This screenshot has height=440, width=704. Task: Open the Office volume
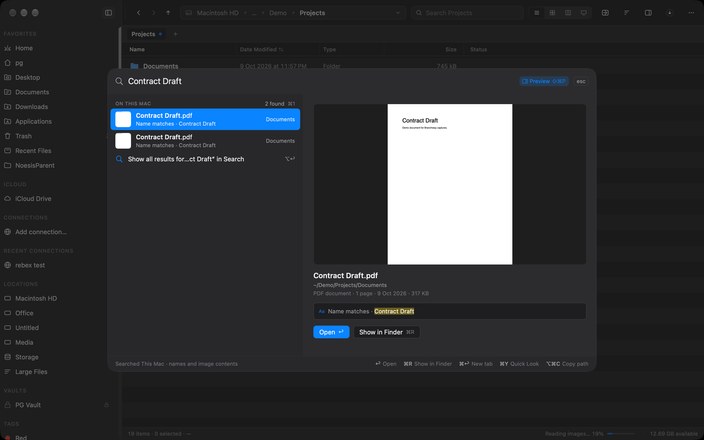coord(24,313)
